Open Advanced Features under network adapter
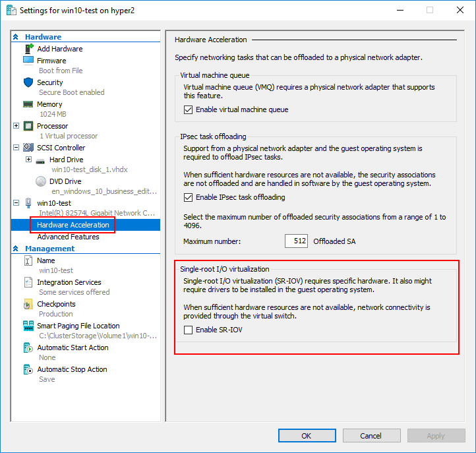476x453 pixels. [68, 237]
